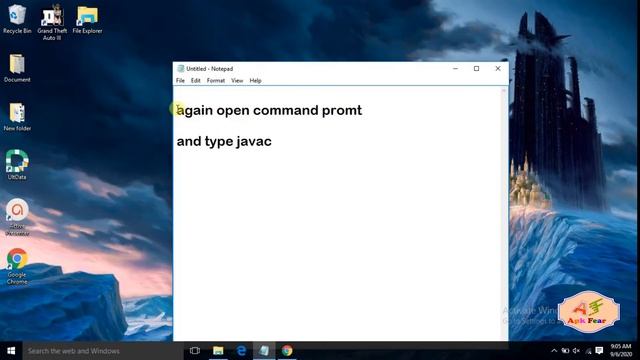Click the battery icon in system tray
This screenshot has height=360, width=640.
click(x=565, y=351)
